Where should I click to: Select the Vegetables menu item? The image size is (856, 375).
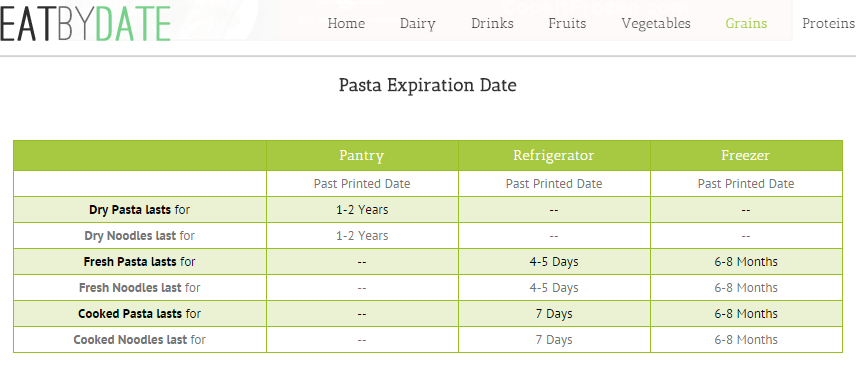656,24
